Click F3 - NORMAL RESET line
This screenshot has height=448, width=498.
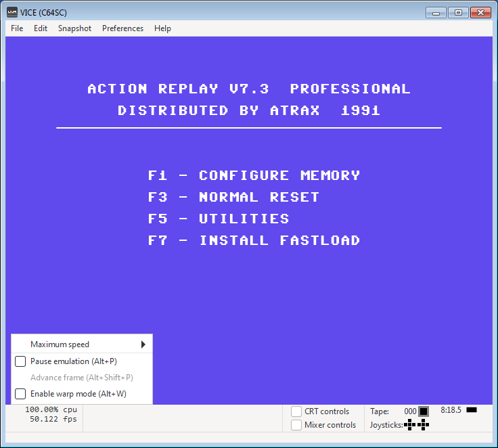point(233,197)
